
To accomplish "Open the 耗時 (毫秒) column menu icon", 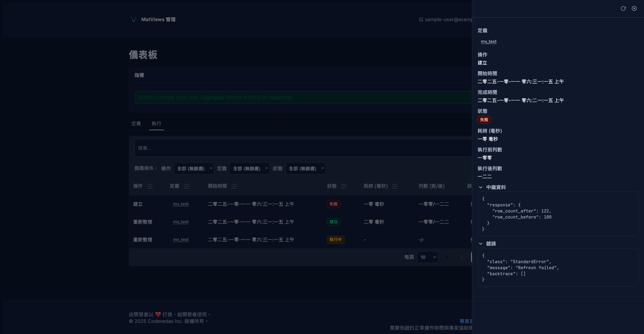I will click(395, 186).
